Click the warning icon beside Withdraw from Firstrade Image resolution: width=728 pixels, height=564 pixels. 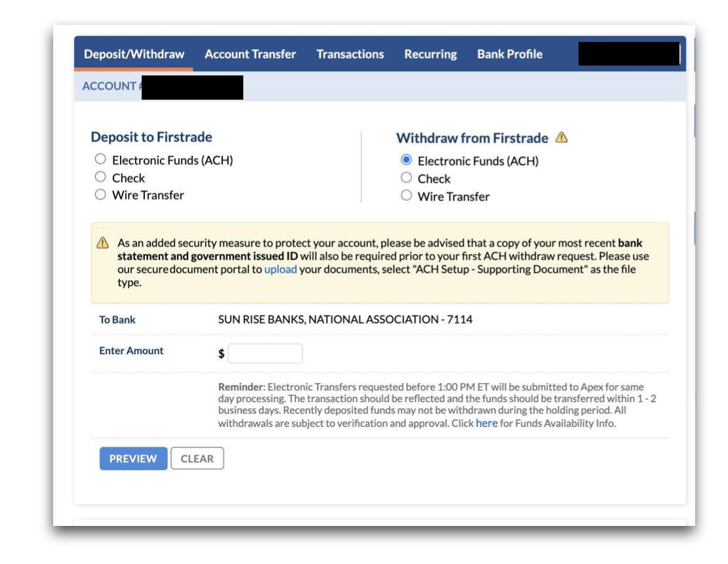point(561,138)
